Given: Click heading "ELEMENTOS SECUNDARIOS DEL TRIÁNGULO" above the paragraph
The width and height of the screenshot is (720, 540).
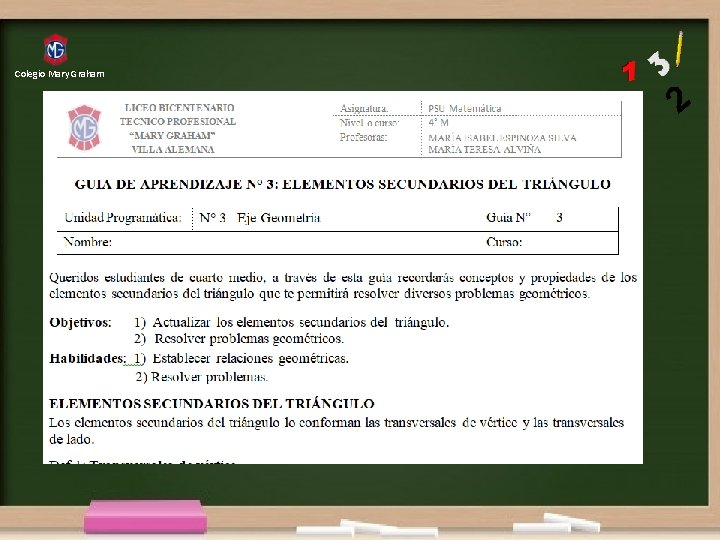Looking at the screenshot, I should click(x=212, y=404).
